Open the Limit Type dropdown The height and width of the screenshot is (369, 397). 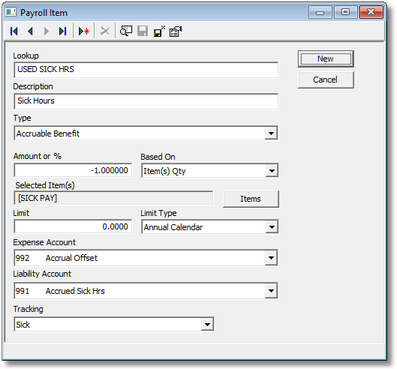click(x=272, y=227)
